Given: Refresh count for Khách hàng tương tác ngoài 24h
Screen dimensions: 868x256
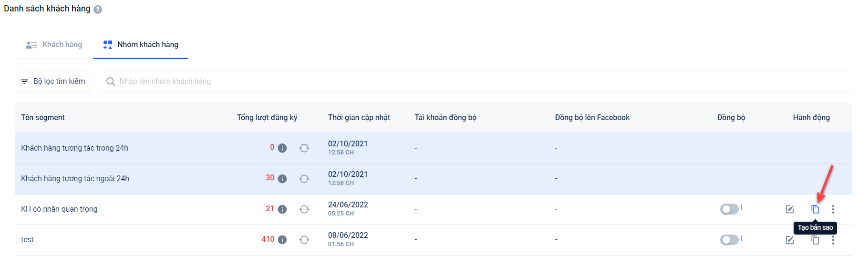Looking at the screenshot, I should click(304, 179).
